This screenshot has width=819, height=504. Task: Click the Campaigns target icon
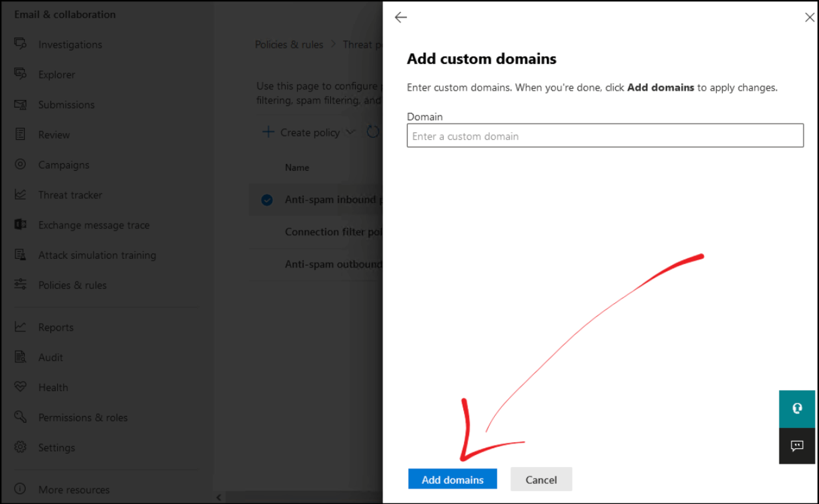click(20, 164)
